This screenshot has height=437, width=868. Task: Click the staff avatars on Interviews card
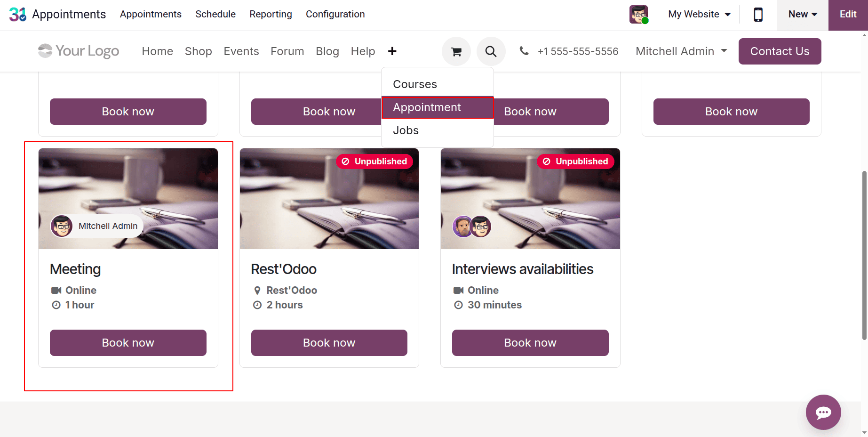click(x=472, y=227)
